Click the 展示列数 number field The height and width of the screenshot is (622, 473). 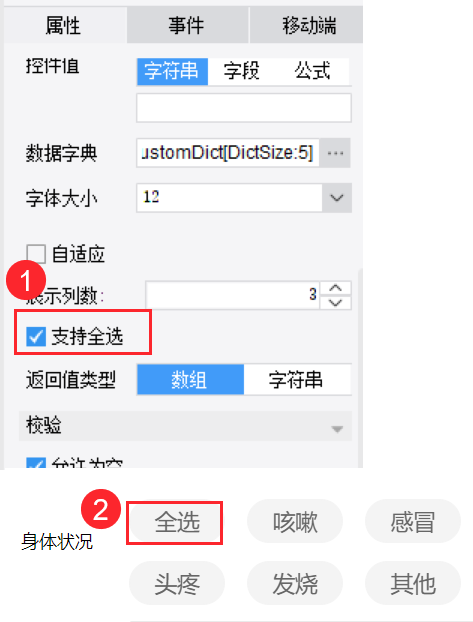[x=233, y=295]
